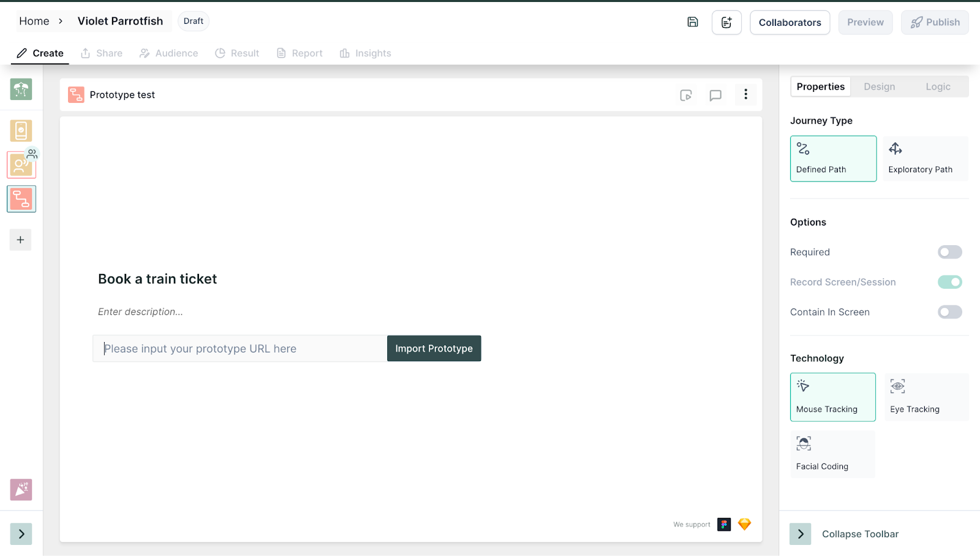
Task: Publish the study
Action: [x=935, y=22]
